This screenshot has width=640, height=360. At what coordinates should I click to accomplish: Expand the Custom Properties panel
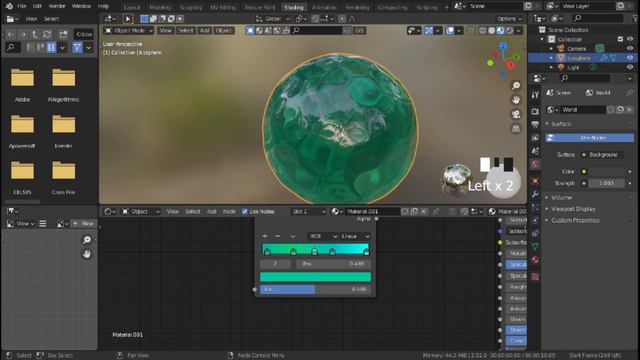click(575, 220)
